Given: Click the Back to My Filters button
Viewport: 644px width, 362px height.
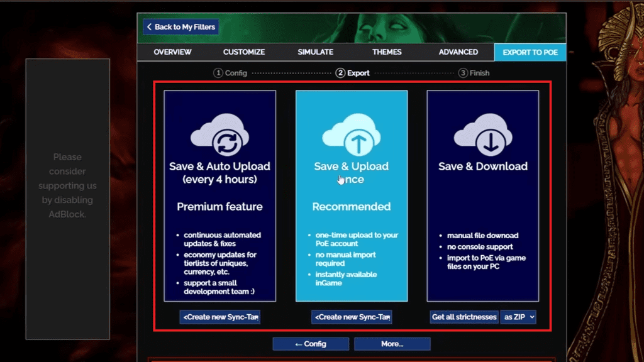Looking at the screenshot, I should (x=180, y=27).
